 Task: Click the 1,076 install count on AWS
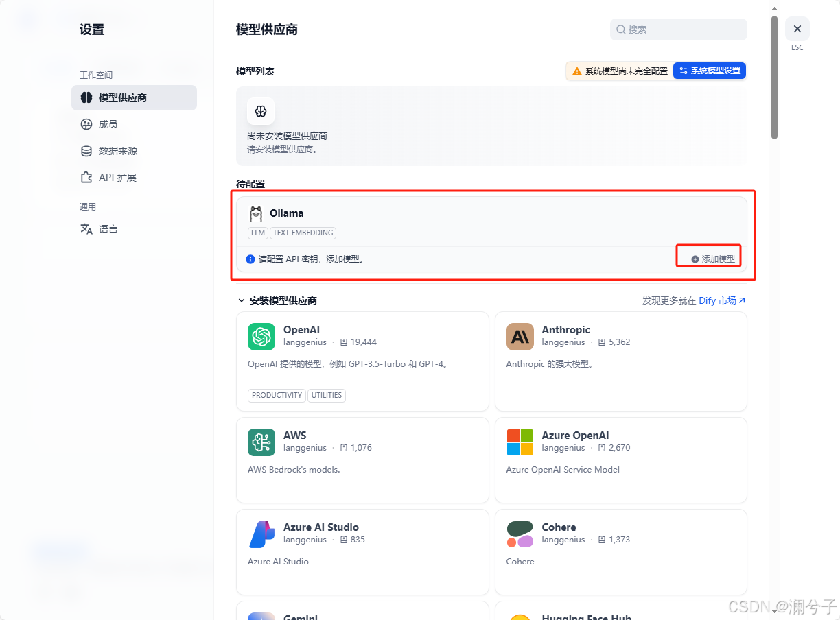(361, 448)
